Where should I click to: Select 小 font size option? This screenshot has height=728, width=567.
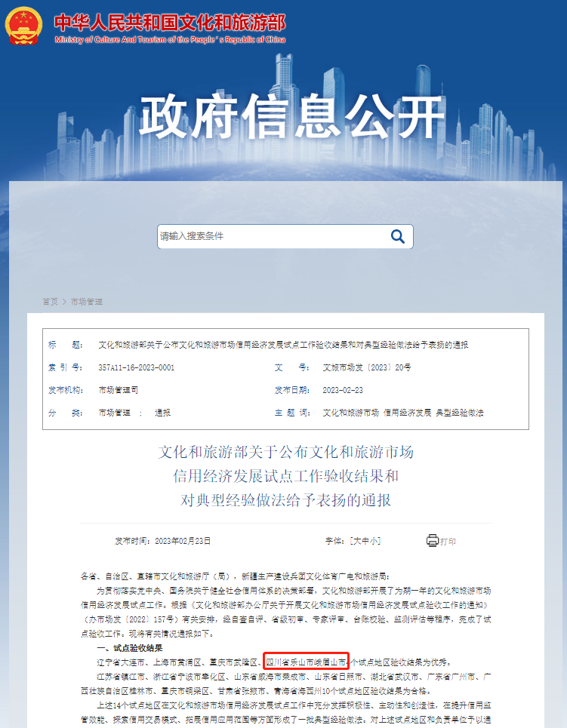point(373,541)
